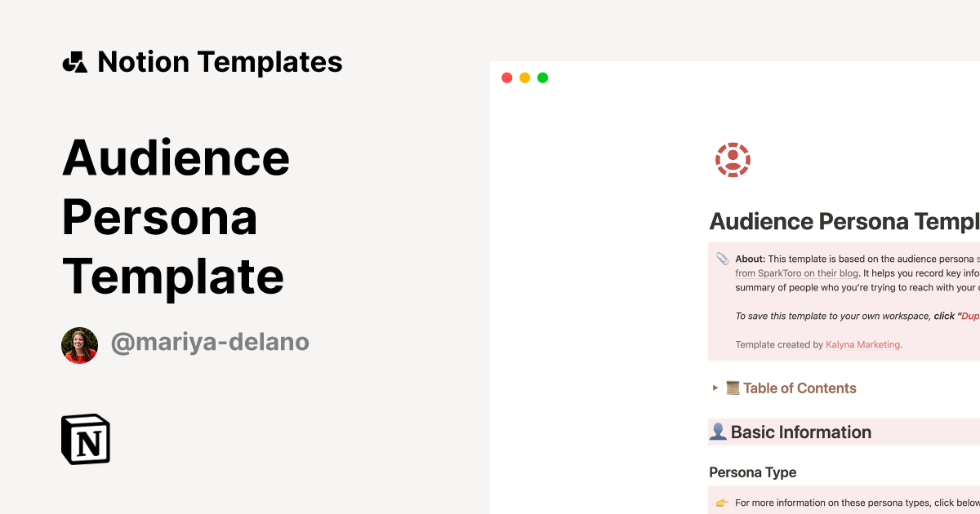
Task: Click the 'Table of Contents' heading text
Action: [x=800, y=388]
